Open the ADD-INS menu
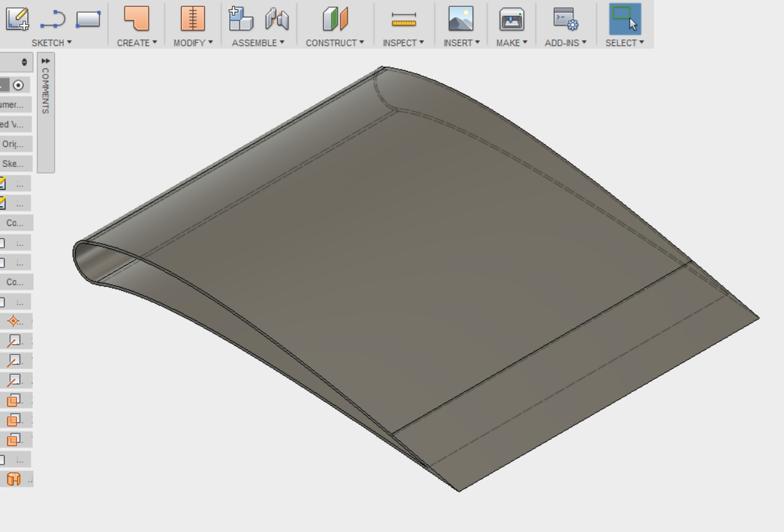 point(565,43)
